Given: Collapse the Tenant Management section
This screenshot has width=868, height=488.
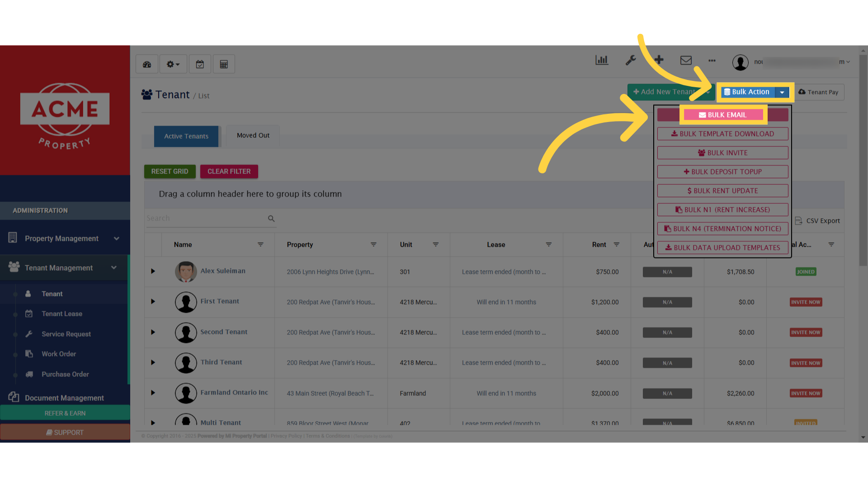Looking at the screenshot, I should (114, 267).
